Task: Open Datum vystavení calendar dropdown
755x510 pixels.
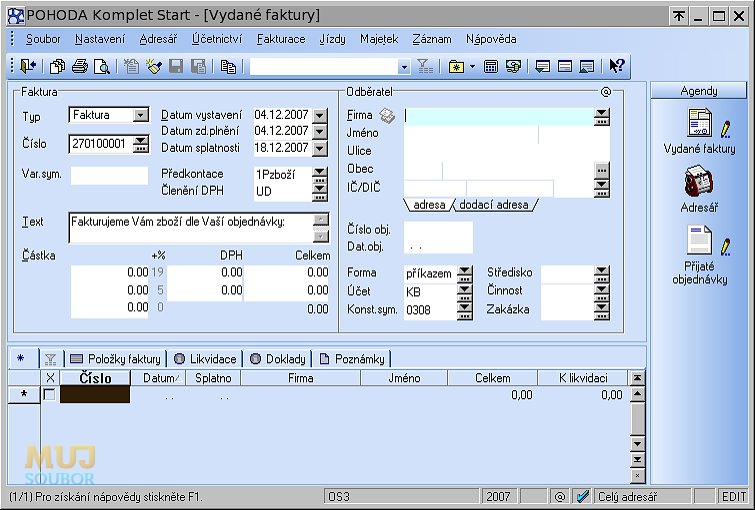Action: (x=320, y=115)
